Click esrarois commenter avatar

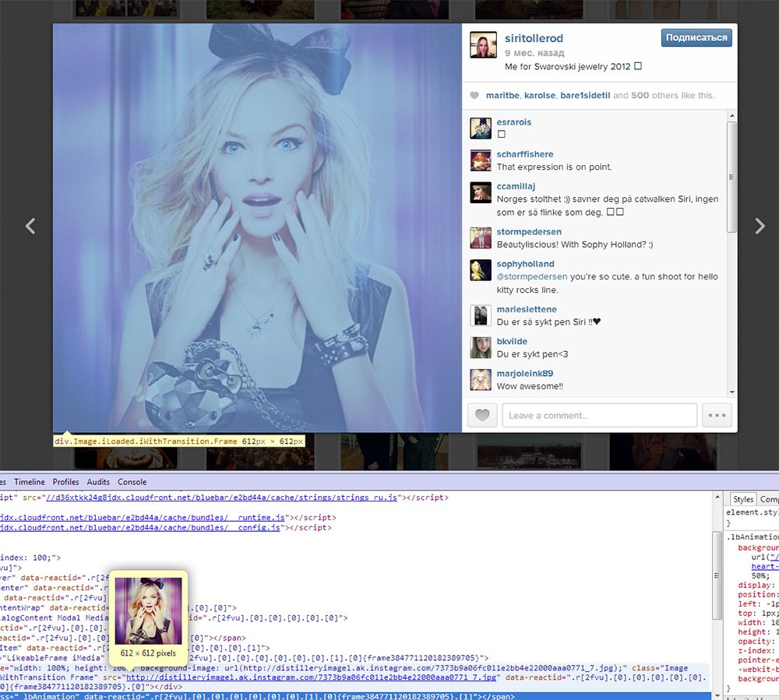coord(481,128)
